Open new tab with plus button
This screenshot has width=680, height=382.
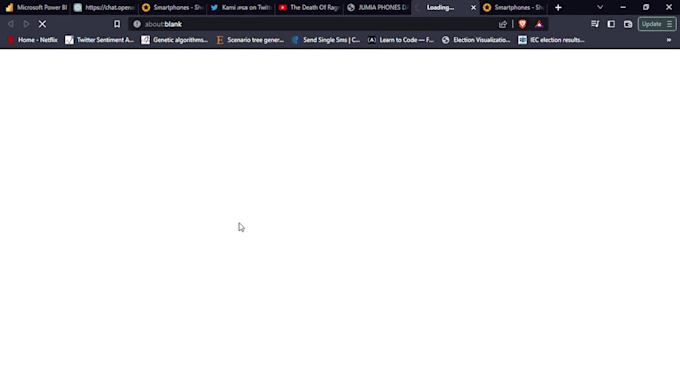tap(558, 7)
